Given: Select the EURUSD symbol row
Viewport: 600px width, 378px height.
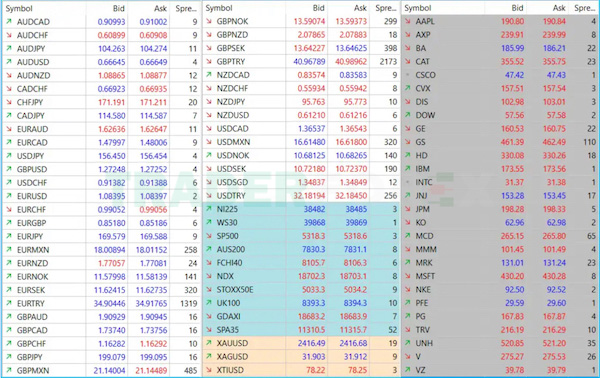Looking at the screenshot, I should 101,196.
